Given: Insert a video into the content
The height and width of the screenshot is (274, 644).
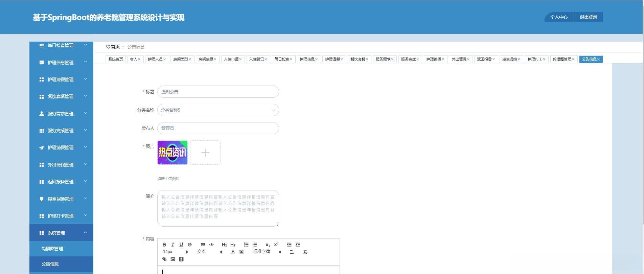Looking at the screenshot, I should tap(181, 259).
